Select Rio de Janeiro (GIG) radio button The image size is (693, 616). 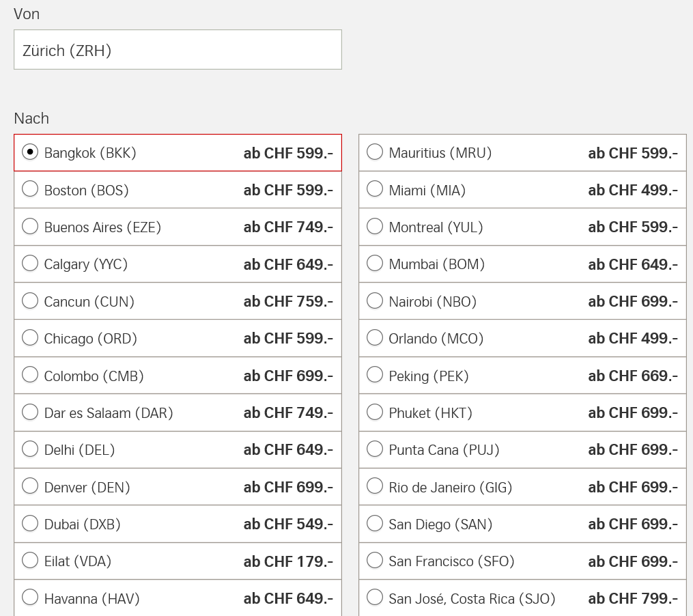coord(375,486)
